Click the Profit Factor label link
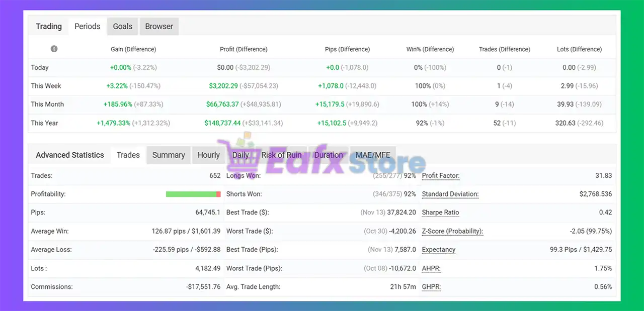Image resolution: width=644 pixels, height=311 pixels. [x=441, y=176]
